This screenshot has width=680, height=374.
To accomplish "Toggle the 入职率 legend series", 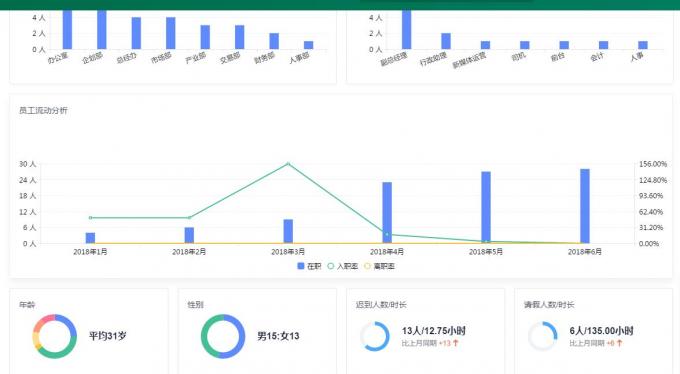I will tap(343, 266).
